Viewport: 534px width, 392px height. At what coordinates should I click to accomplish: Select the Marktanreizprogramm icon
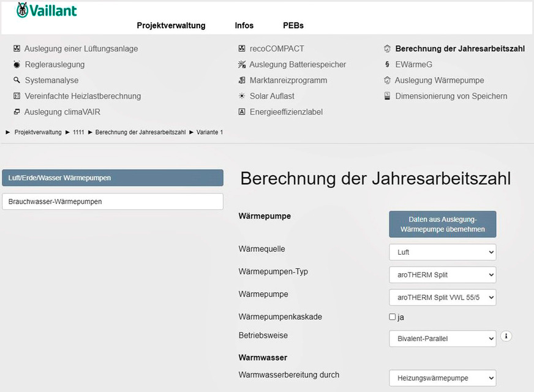pyautogui.click(x=243, y=80)
